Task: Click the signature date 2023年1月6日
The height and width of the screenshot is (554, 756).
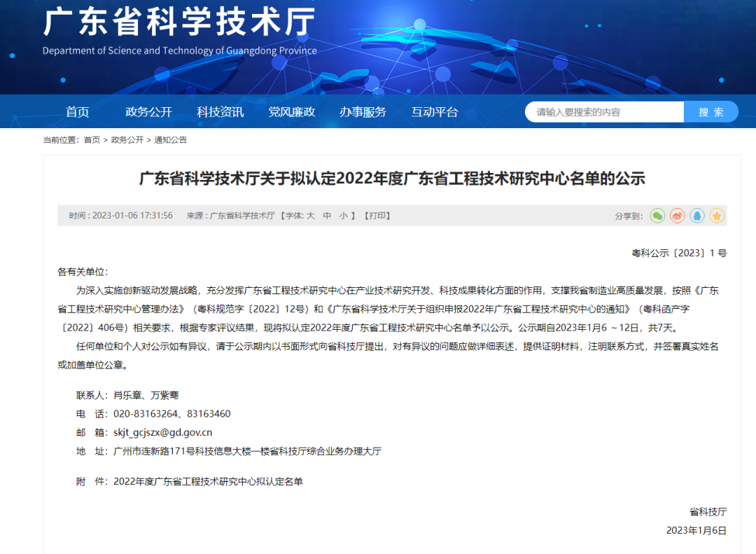Action: [x=696, y=530]
